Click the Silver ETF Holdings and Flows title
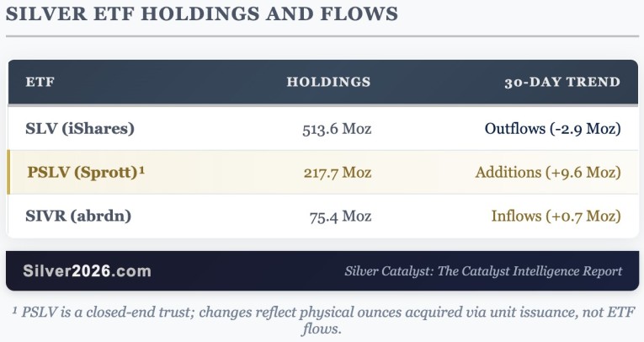Image resolution: width=644 pixels, height=342 pixels. click(202, 13)
